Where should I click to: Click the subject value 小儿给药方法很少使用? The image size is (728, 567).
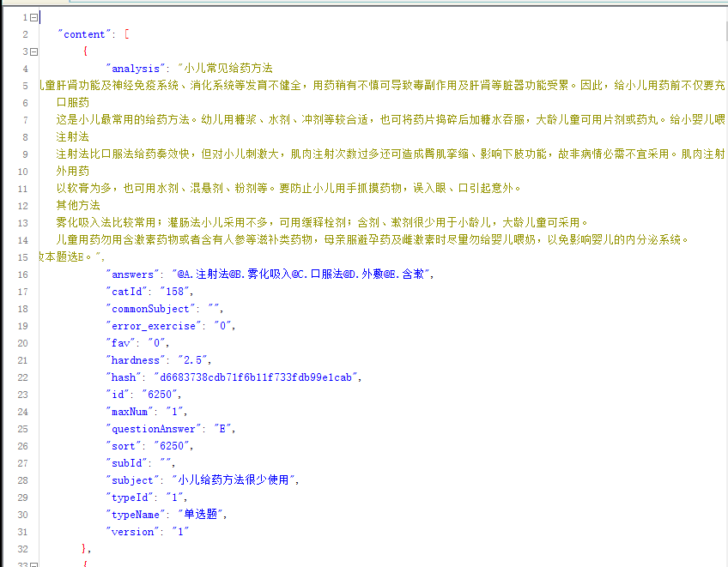coord(234,480)
